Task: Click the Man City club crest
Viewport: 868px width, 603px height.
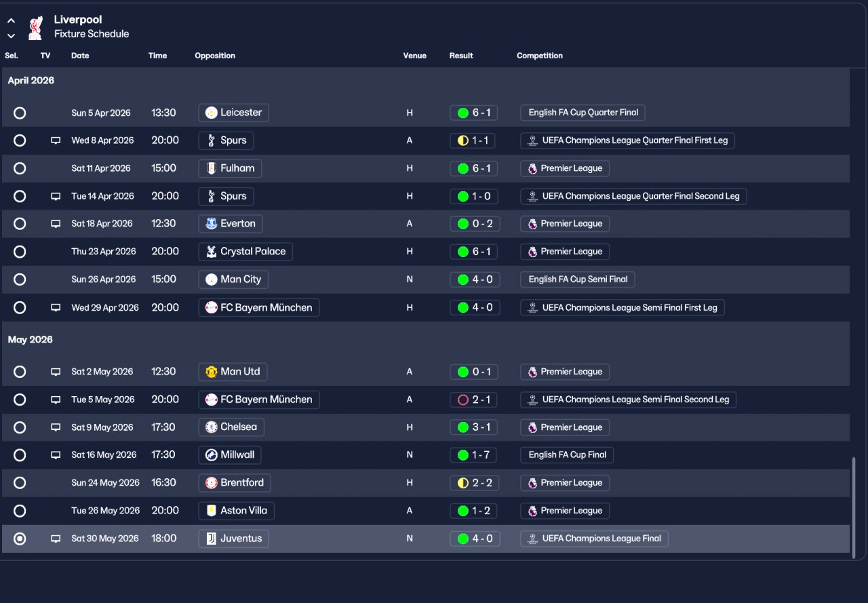Action: click(x=212, y=279)
